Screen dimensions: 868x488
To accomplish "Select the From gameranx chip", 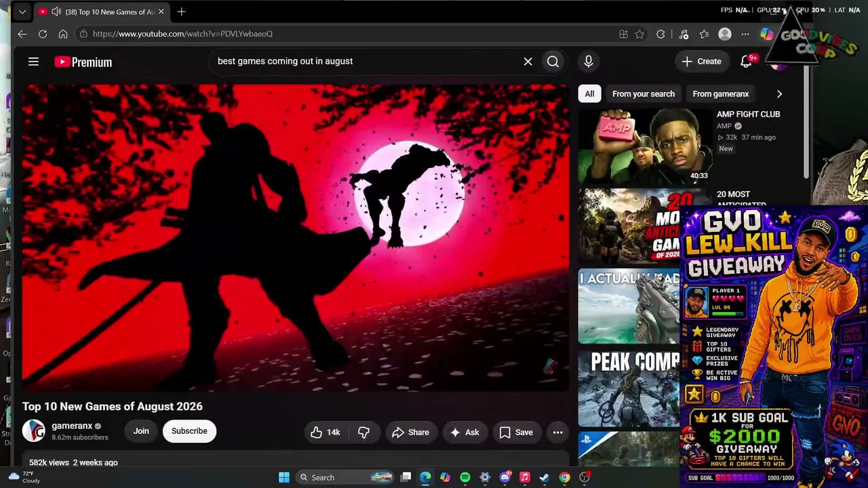I will click(x=721, y=94).
